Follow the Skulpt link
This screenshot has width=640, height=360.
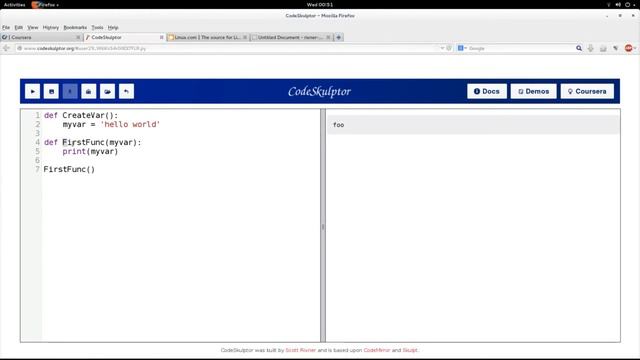tap(410, 350)
